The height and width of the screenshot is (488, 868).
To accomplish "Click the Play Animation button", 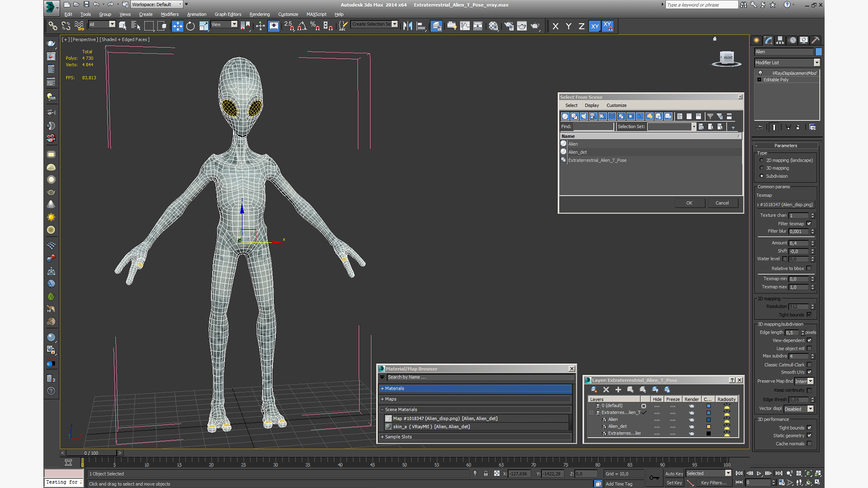I will coord(759,474).
